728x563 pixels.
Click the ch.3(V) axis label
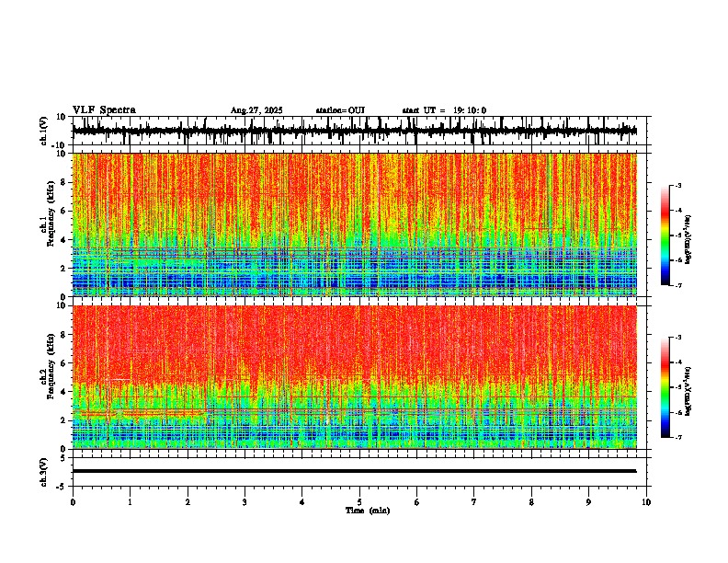(x=44, y=472)
